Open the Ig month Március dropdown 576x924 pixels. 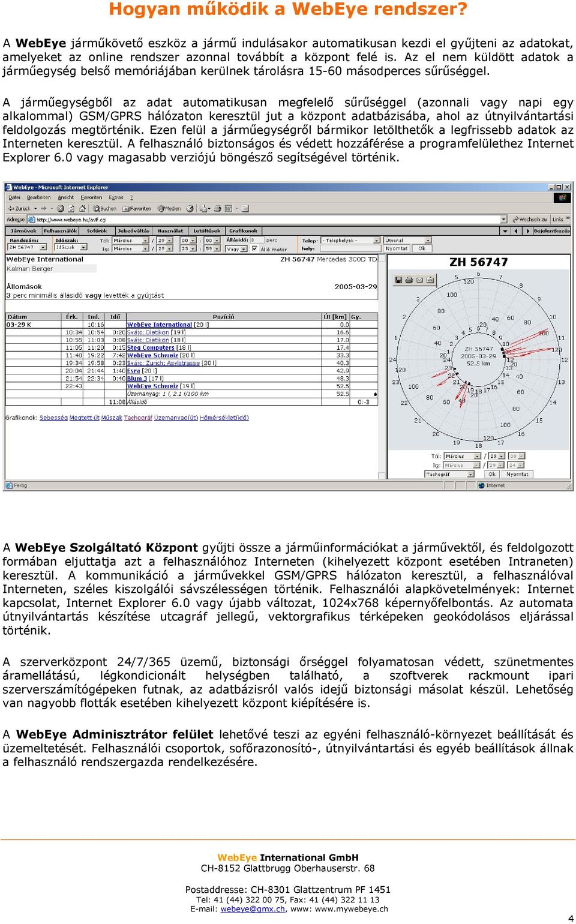coord(130,248)
